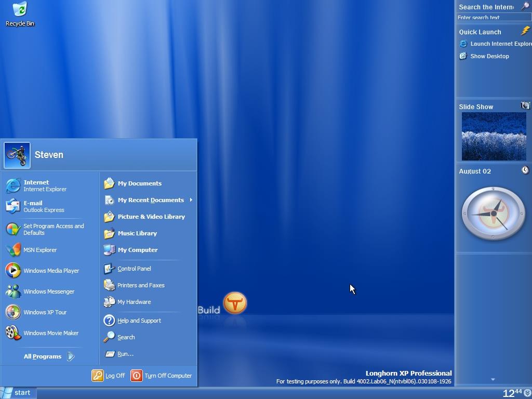The image size is (532, 399).
Task: Click the All Programs label
Action: (x=43, y=356)
